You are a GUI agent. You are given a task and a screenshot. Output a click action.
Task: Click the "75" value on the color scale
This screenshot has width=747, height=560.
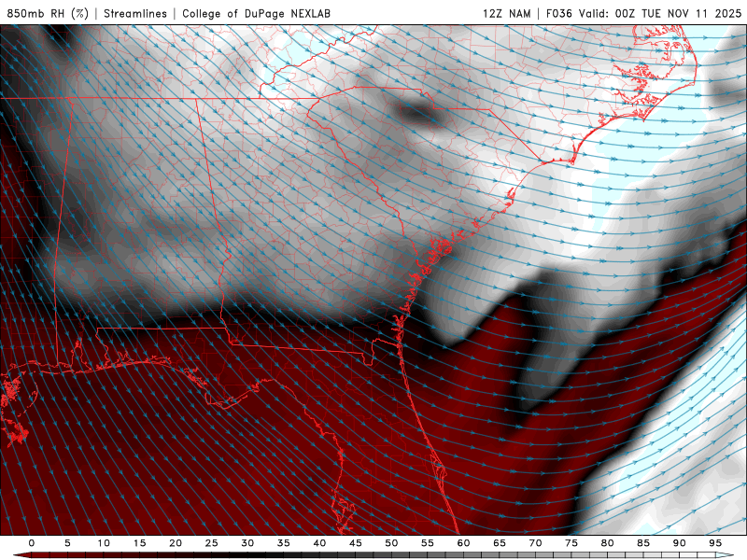(x=571, y=543)
